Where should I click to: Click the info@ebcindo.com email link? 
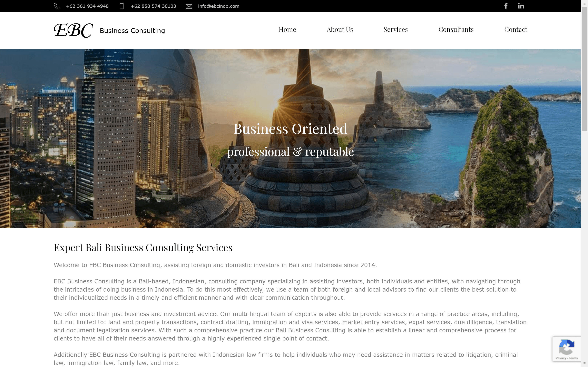coord(218,6)
